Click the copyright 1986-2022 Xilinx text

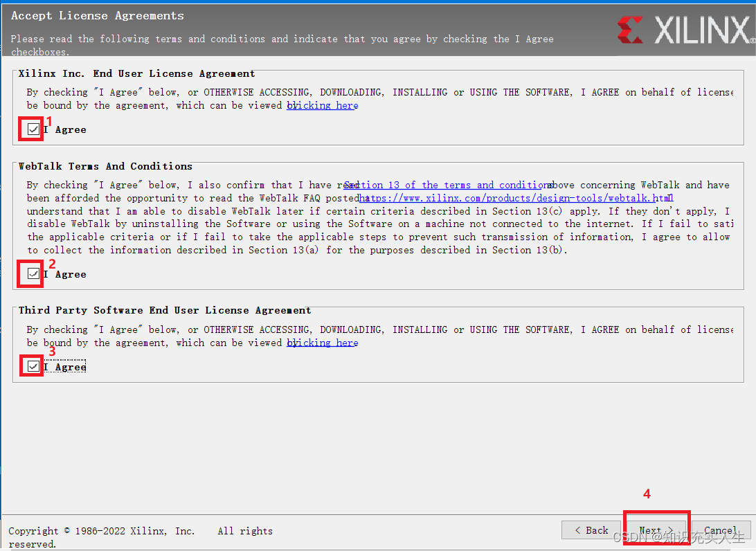141,537
